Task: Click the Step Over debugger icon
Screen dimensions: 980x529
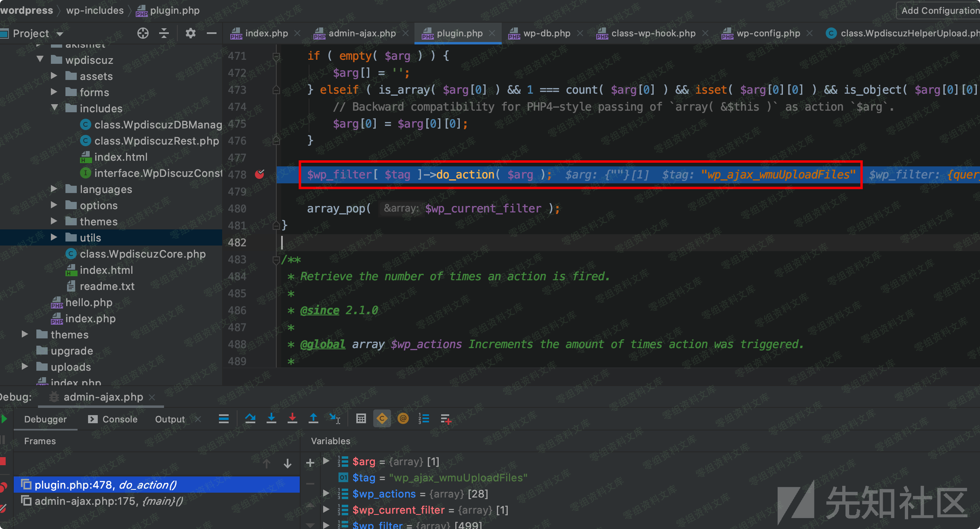Action: coord(250,419)
